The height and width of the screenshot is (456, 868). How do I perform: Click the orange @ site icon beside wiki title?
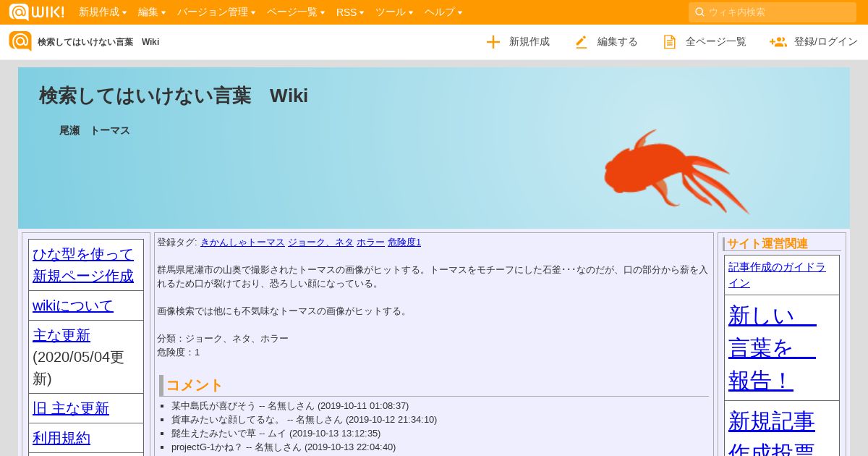click(x=20, y=41)
